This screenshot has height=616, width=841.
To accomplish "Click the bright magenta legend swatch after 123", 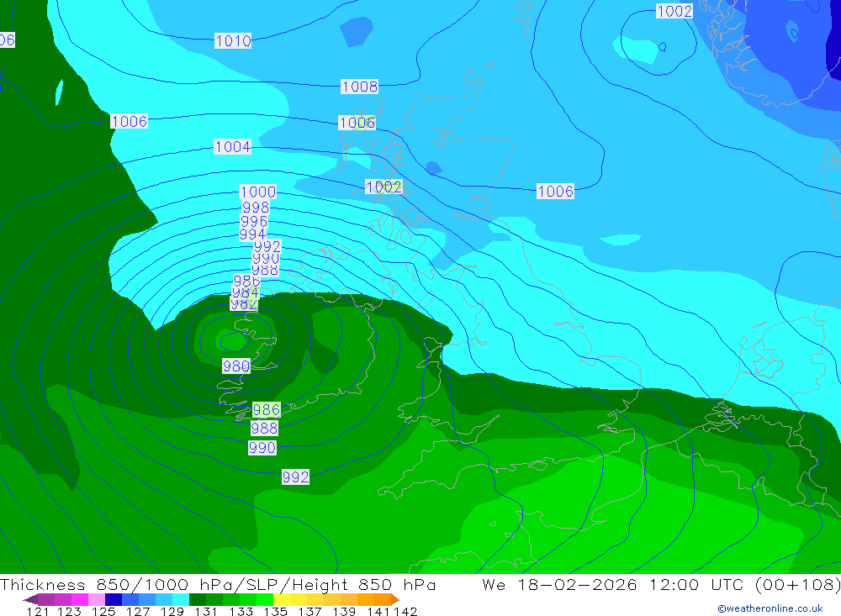I will [x=80, y=599].
